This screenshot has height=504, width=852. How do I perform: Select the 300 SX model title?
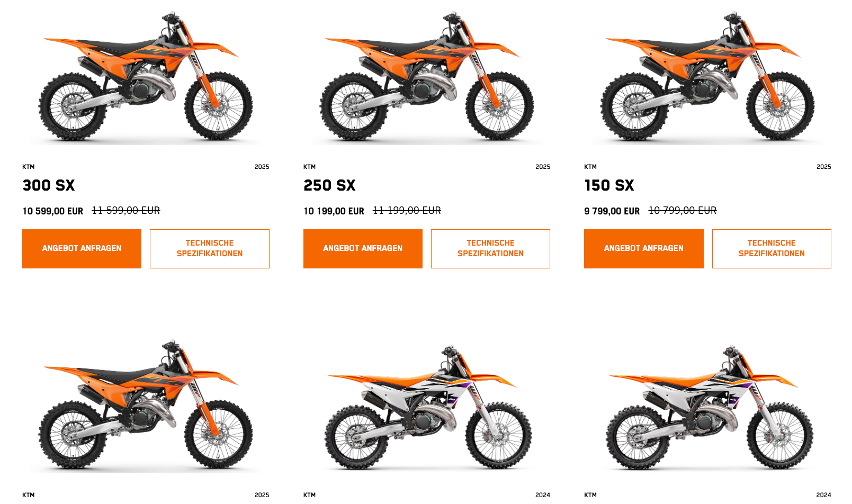click(x=49, y=185)
